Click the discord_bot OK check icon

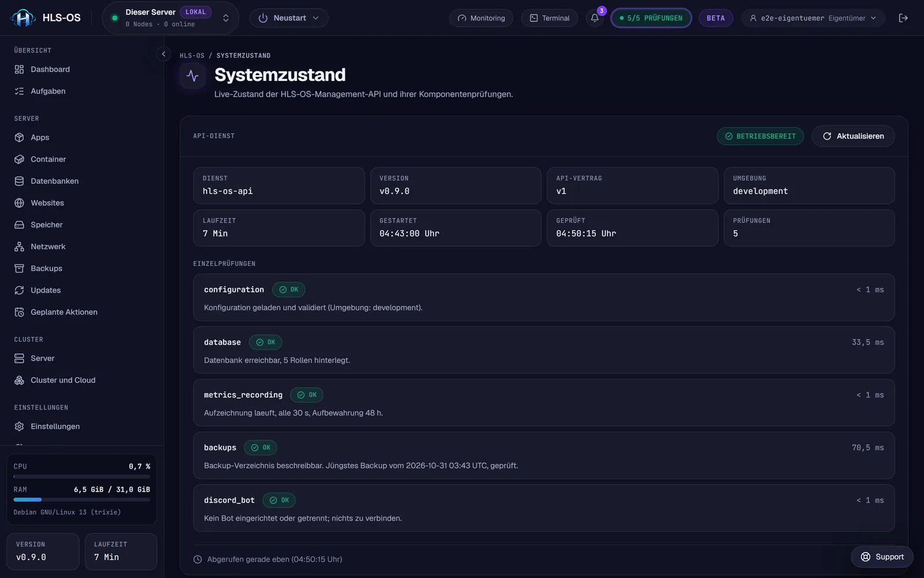pyautogui.click(x=273, y=500)
